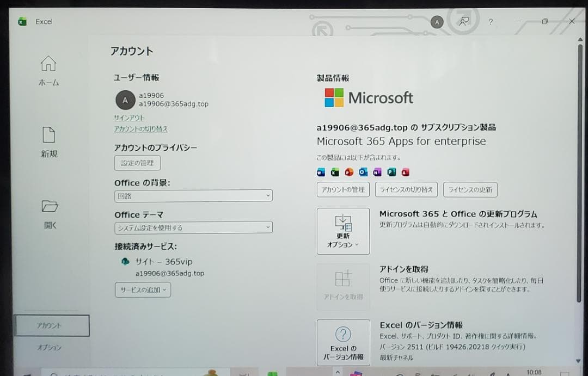Click the ライセンスの更新 button
This screenshot has width=588, height=376.
coord(470,190)
